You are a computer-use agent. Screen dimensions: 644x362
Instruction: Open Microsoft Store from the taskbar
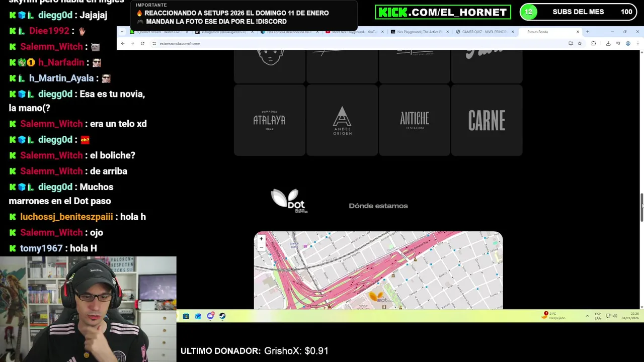click(x=186, y=316)
